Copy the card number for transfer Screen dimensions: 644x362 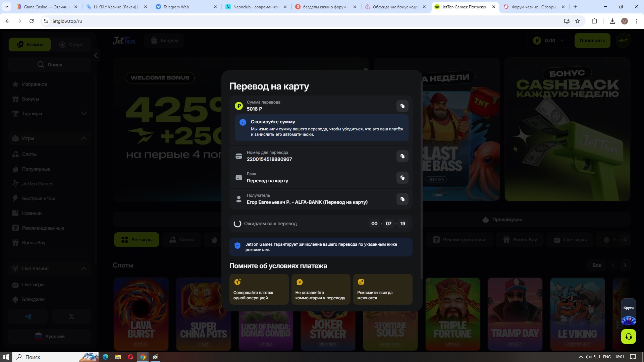402,156
